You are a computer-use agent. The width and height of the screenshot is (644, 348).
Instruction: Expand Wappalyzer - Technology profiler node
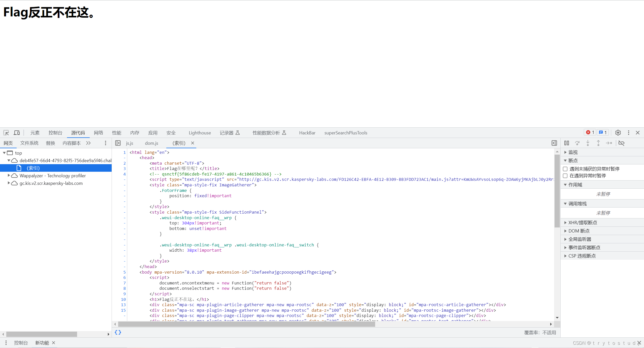point(9,175)
